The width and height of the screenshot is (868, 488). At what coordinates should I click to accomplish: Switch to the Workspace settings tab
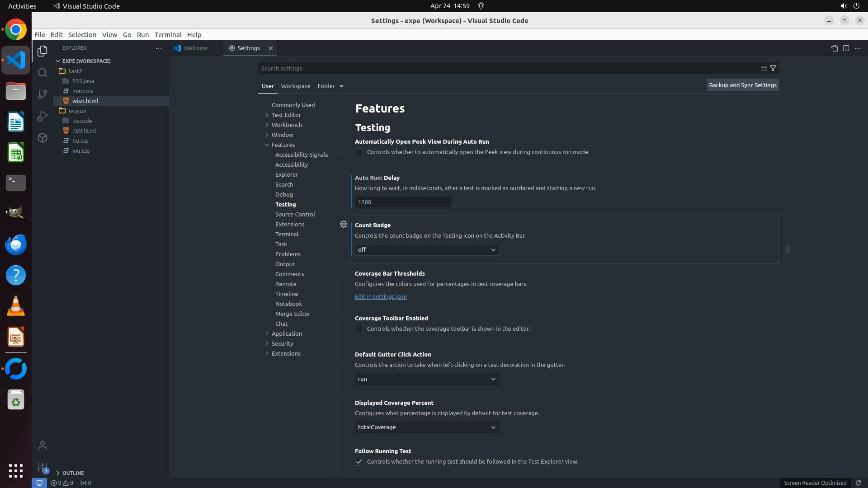coord(295,86)
